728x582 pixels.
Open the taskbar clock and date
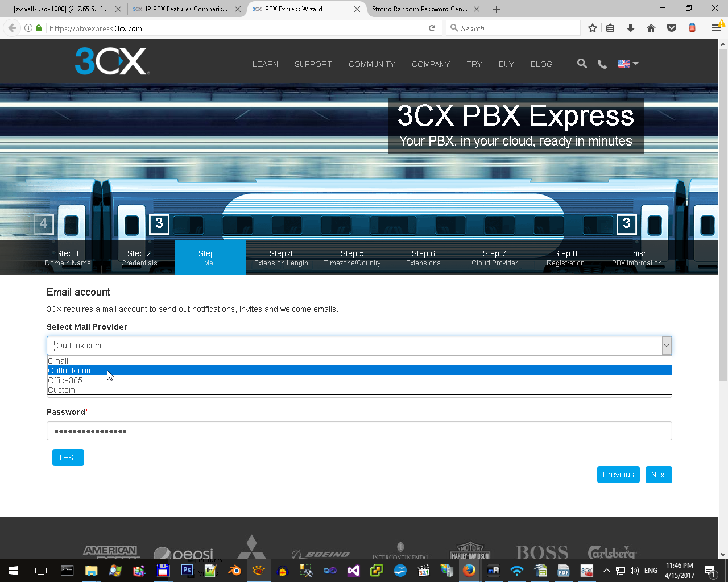[680, 571]
